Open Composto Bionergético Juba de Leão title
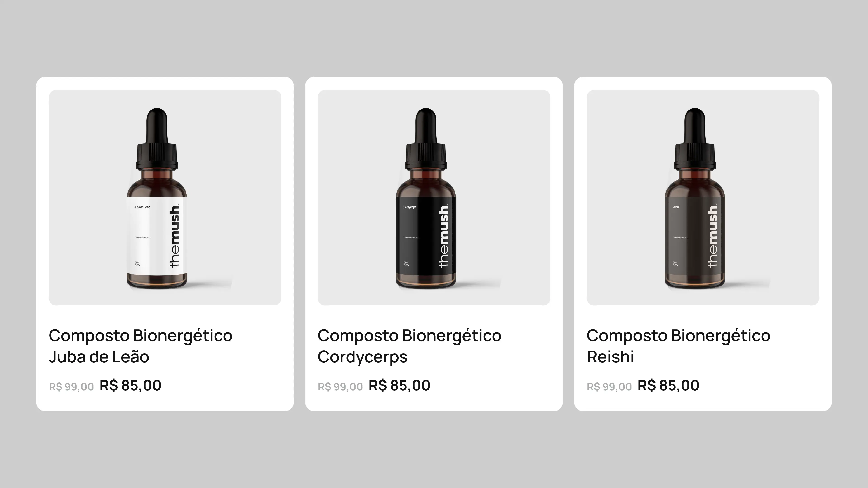Image resolution: width=868 pixels, height=488 pixels. point(141,346)
